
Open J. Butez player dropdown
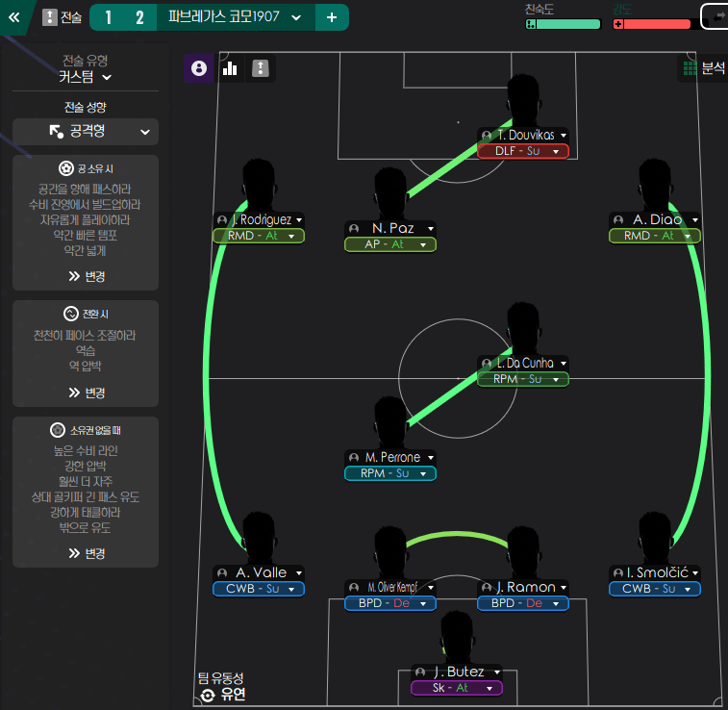497,672
